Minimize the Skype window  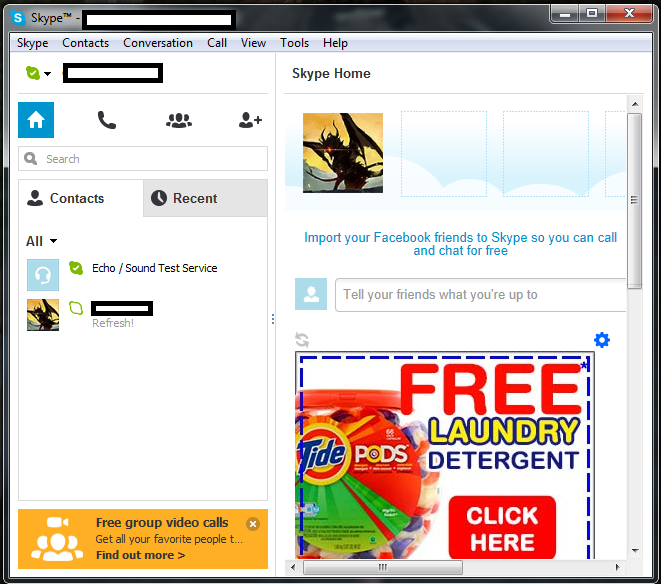(565, 14)
